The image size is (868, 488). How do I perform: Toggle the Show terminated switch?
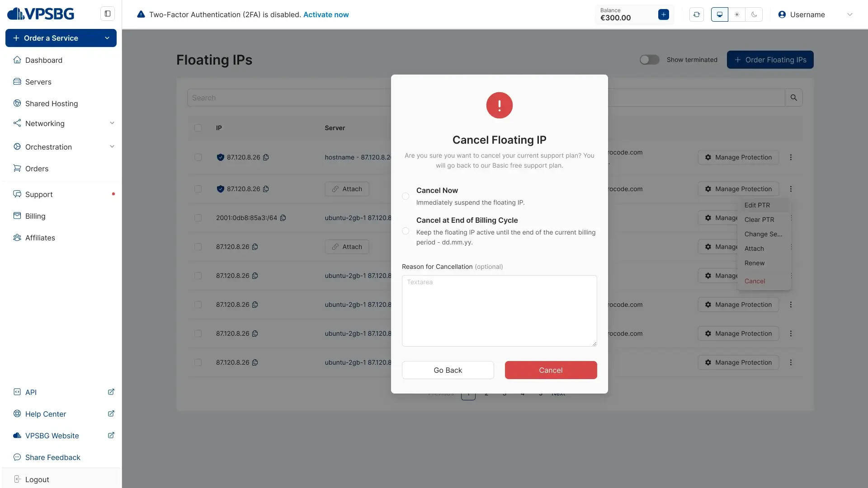649,60
